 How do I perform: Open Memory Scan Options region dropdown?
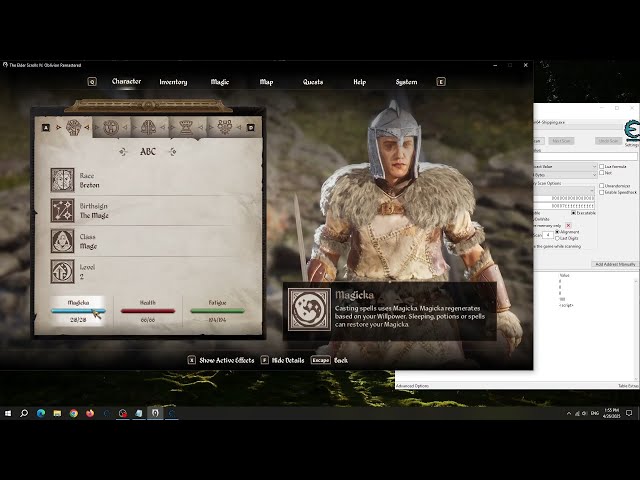(x=564, y=191)
